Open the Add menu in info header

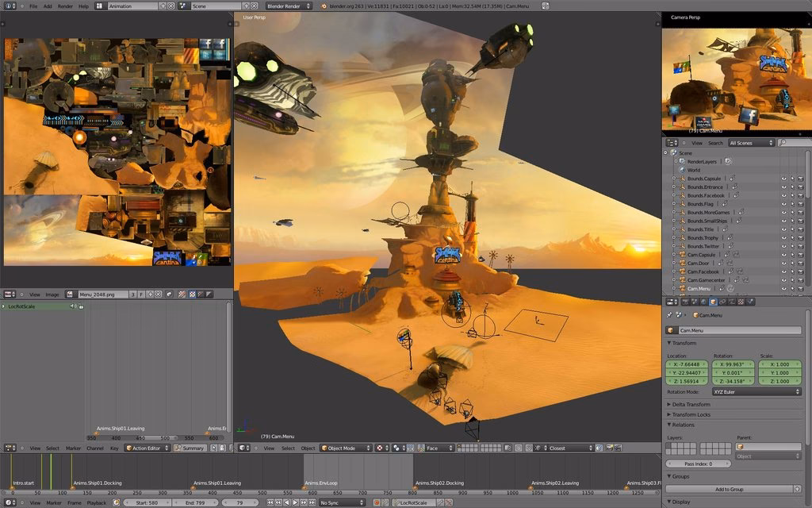[47, 6]
